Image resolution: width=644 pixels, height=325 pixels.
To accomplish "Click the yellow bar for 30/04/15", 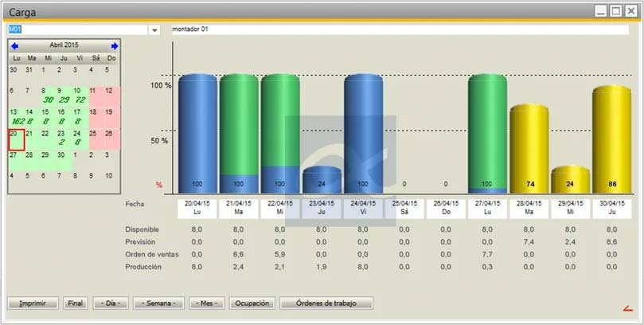I will tap(611, 139).
